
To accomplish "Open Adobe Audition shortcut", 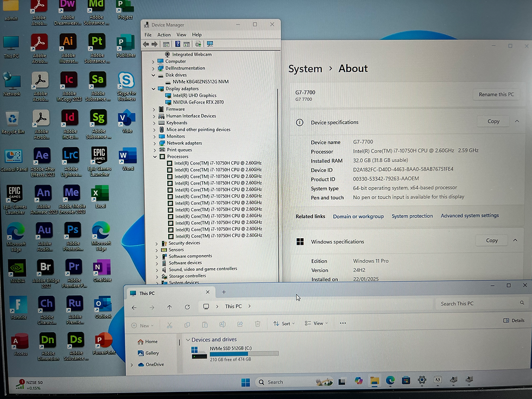I will (45, 237).
